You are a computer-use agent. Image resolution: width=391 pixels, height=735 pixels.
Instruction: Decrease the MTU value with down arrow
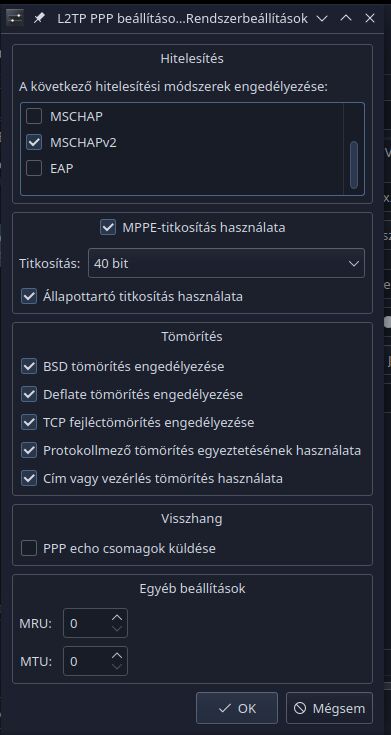pyautogui.click(x=117, y=667)
